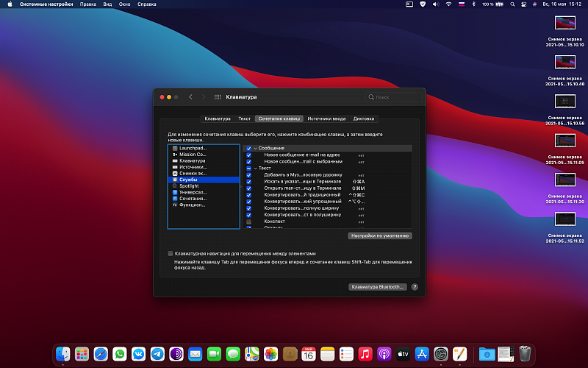Viewport: 588px width, 368px height.
Task: Open the Правка menu in menu bar
Action: click(x=87, y=4)
